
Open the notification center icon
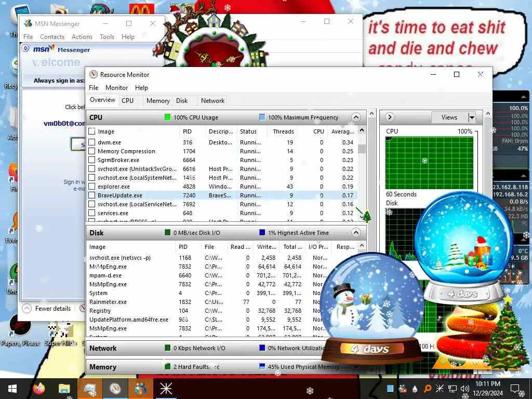coord(515,389)
